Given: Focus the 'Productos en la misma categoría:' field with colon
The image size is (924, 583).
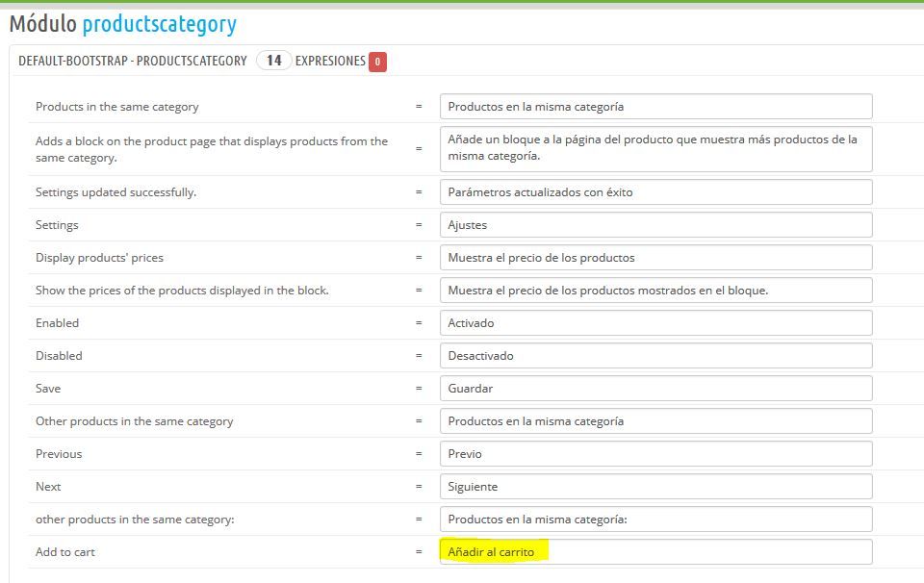Looking at the screenshot, I should (x=655, y=520).
